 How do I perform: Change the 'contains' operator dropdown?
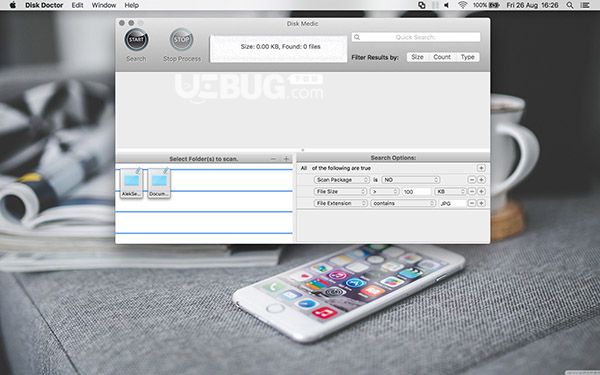[x=403, y=203]
